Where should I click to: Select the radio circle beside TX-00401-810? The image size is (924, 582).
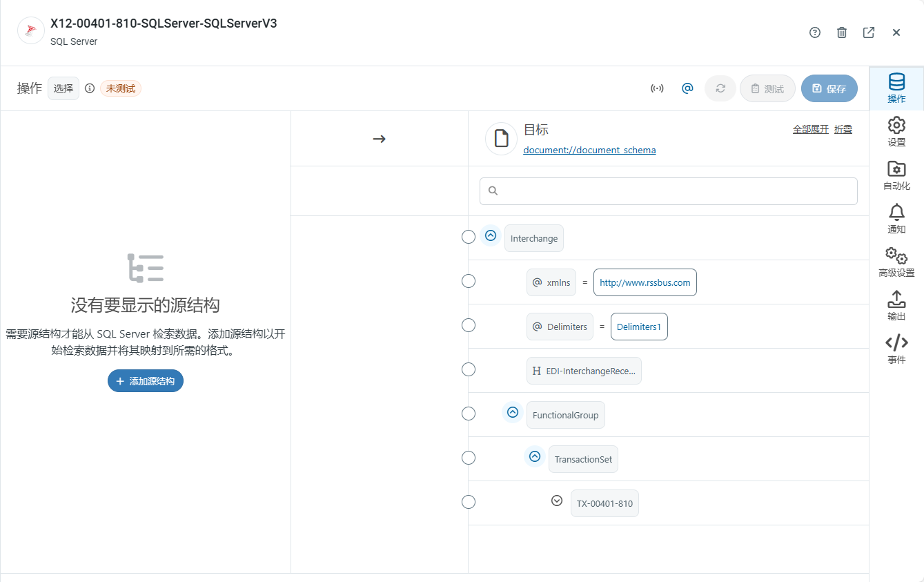pyautogui.click(x=469, y=502)
